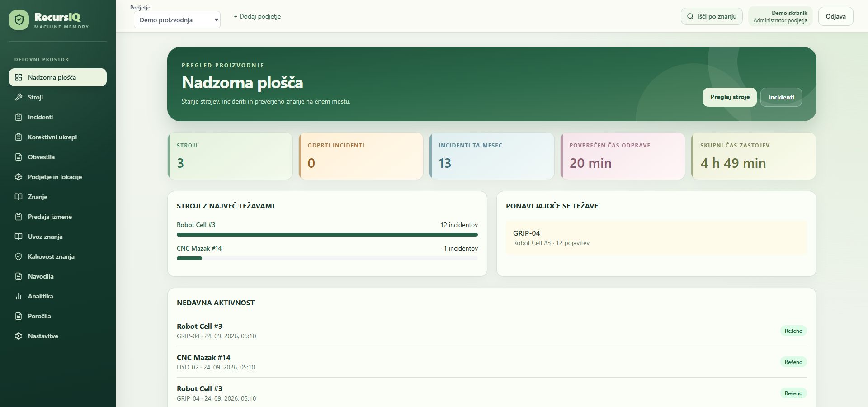Go to Poročila in sidebar
The height and width of the screenshot is (407, 868).
click(x=58, y=316)
